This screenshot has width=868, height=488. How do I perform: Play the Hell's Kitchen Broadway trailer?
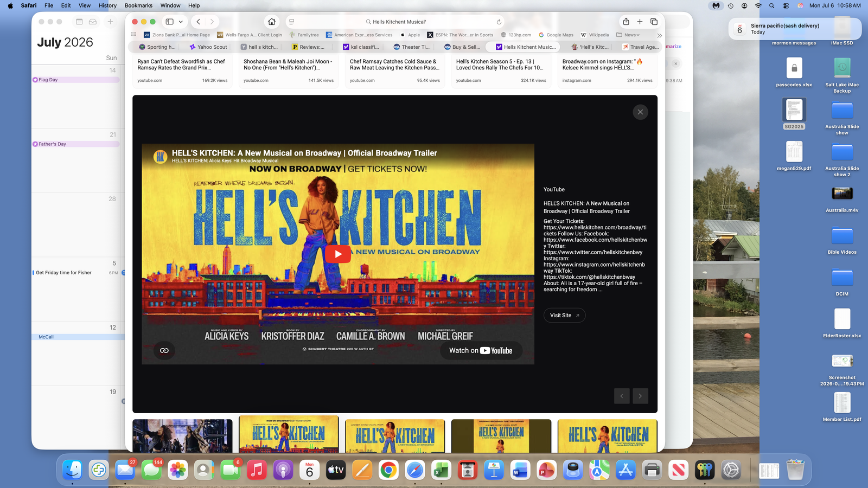[x=338, y=254]
